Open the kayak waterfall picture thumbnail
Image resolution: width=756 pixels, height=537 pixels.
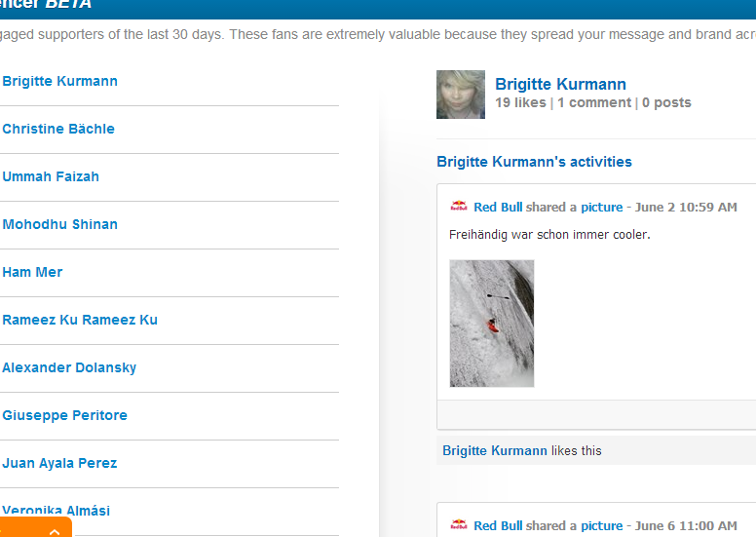click(x=492, y=324)
